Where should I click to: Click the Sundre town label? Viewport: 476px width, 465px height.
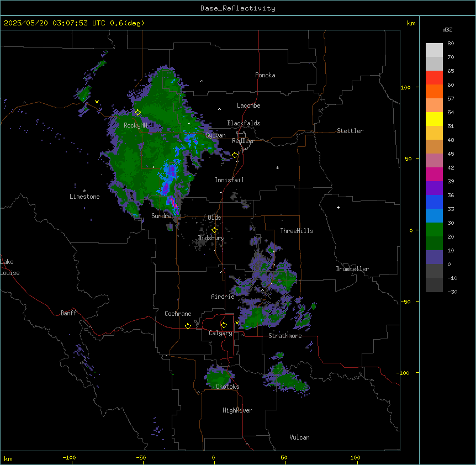pyautogui.click(x=161, y=216)
